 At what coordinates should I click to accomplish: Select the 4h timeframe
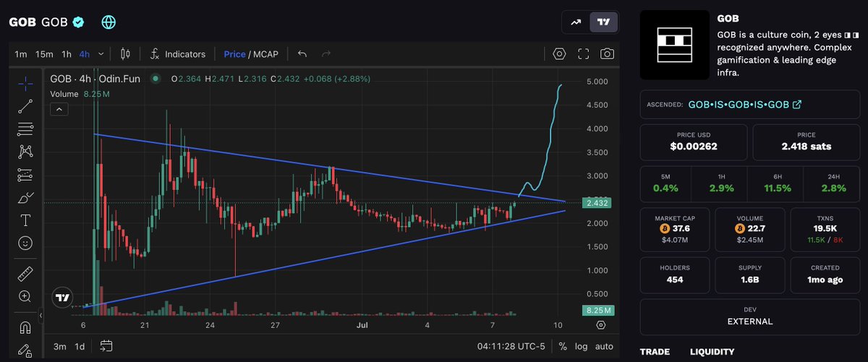85,54
